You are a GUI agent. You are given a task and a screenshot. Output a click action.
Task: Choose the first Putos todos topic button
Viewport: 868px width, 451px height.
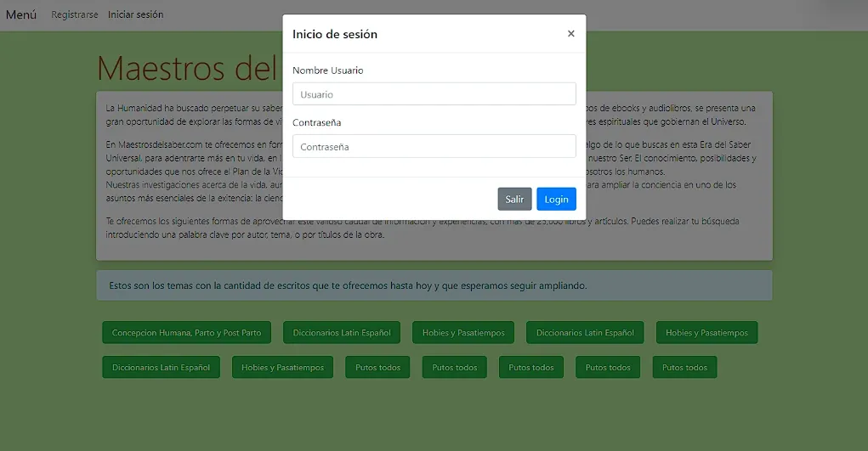(377, 368)
